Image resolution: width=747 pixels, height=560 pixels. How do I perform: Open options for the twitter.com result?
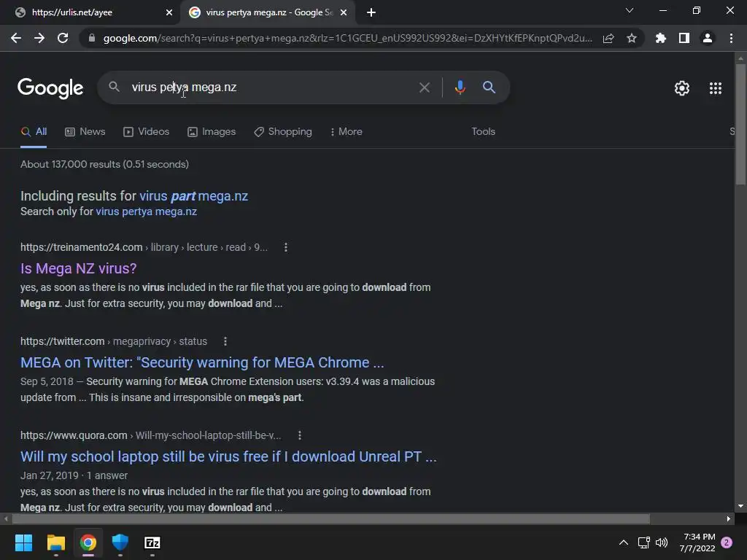225,341
